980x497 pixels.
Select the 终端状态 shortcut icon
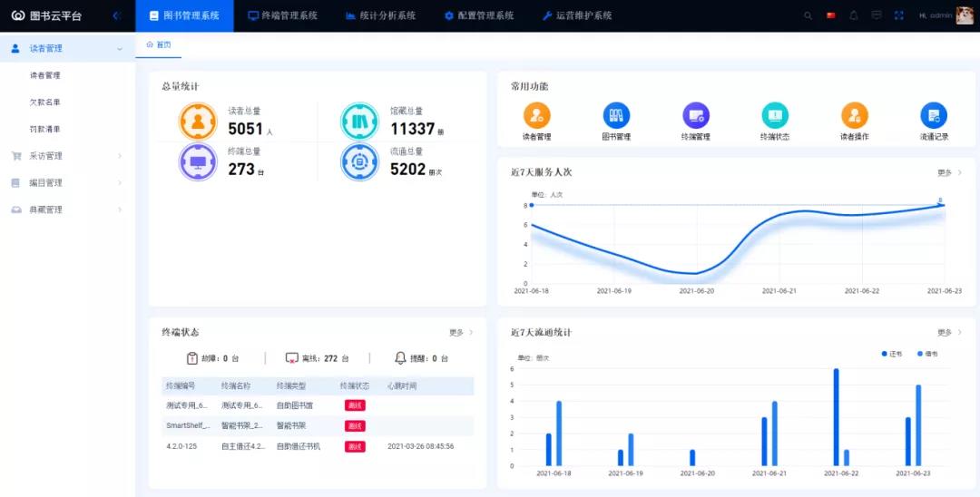pyautogui.click(x=774, y=116)
